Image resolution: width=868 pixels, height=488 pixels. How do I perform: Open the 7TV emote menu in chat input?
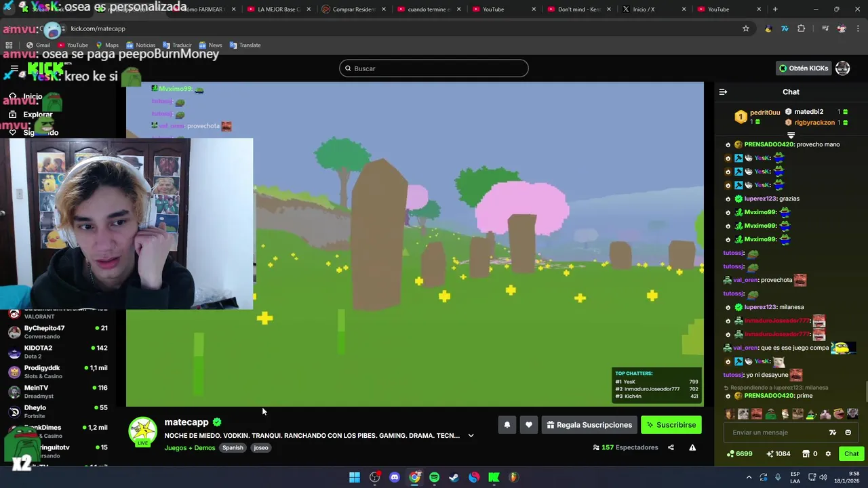tap(833, 432)
